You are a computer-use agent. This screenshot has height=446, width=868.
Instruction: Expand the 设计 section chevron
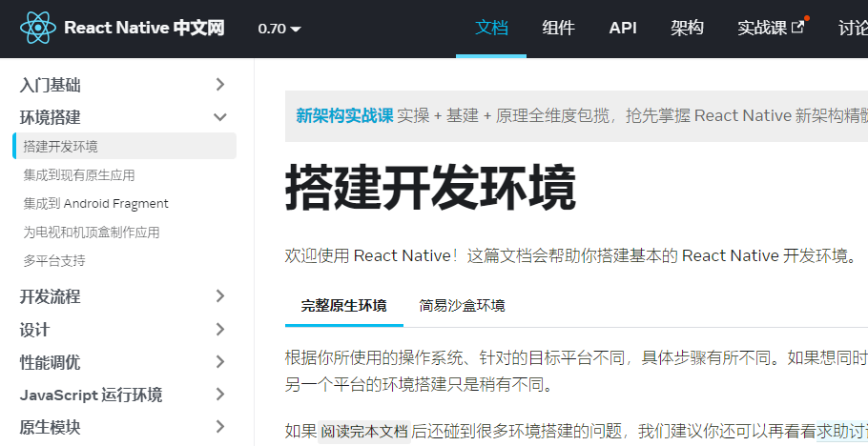click(x=220, y=329)
